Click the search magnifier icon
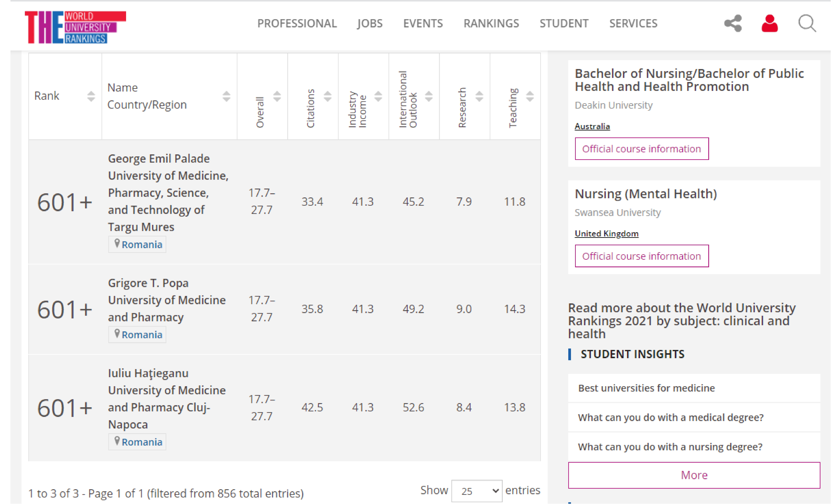Viewport: 838px width, 504px height. [x=807, y=23]
